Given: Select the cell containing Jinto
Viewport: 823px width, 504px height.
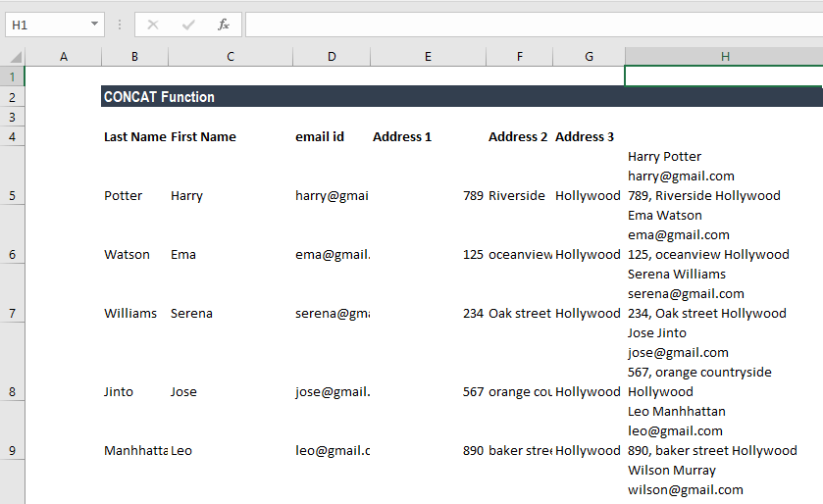Looking at the screenshot, I should (x=135, y=363).
